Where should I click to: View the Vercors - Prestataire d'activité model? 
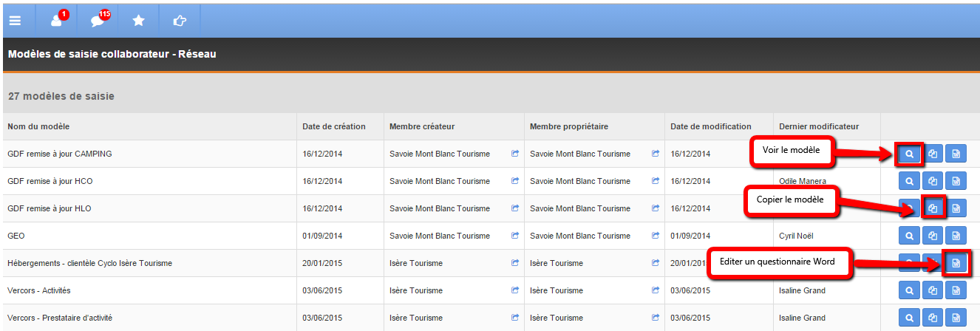point(910,318)
